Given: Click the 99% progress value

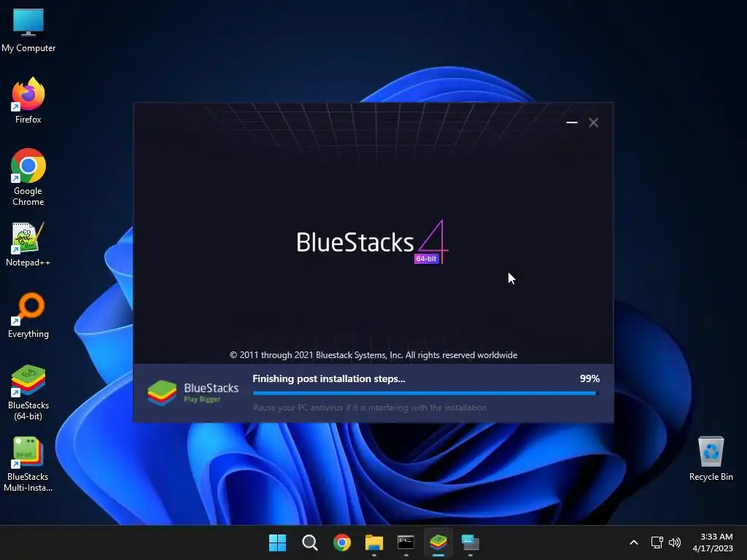Looking at the screenshot, I should [589, 378].
